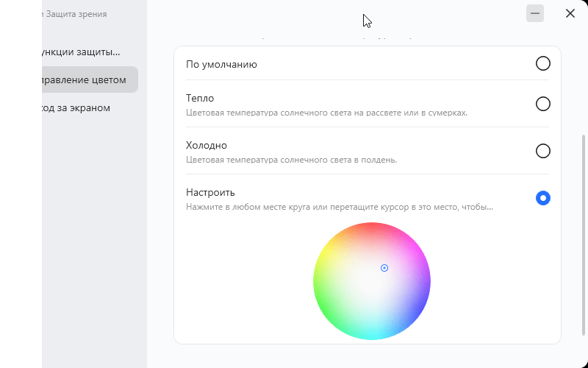Click the "Тепло" option title text
Screen dimensions: 588x368
(200, 98)
